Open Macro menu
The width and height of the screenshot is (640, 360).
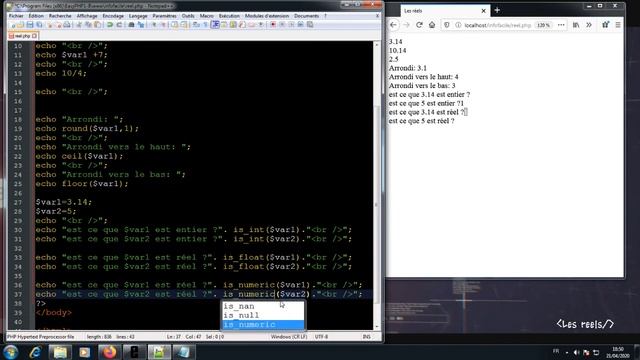[x=207, y=16]
